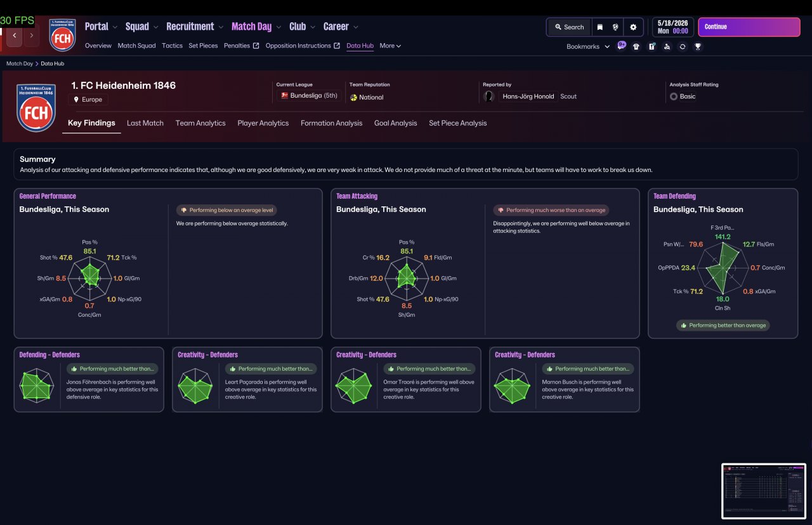Go to the Set Pieces submenu item

pos(203,46)
